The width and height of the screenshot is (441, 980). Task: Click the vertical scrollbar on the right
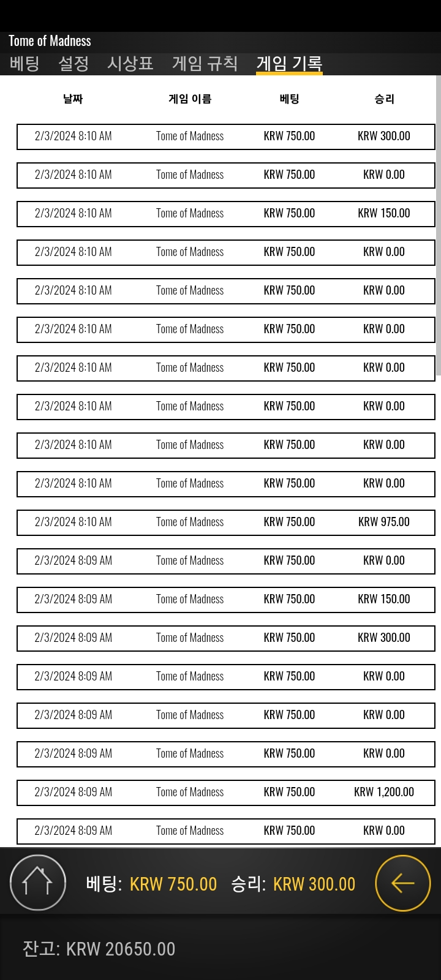(438, 225)
